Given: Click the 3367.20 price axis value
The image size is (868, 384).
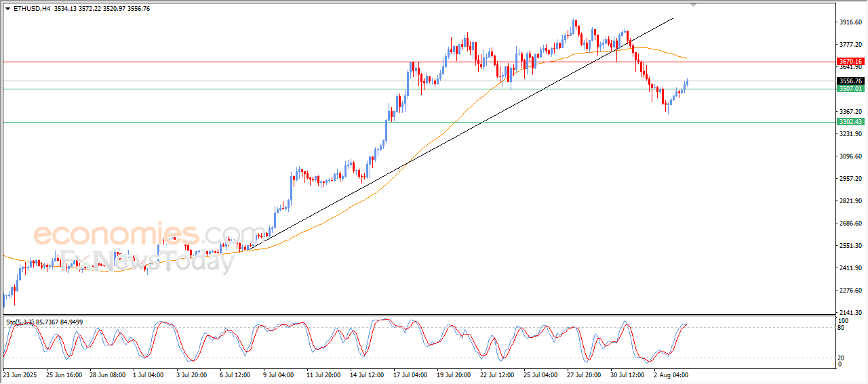Looking at the screenshot, I should click(850, 112).
